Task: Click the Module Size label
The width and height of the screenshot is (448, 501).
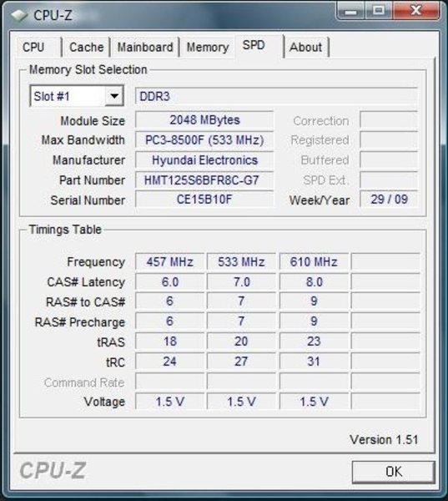Action: tap(93, 121)
